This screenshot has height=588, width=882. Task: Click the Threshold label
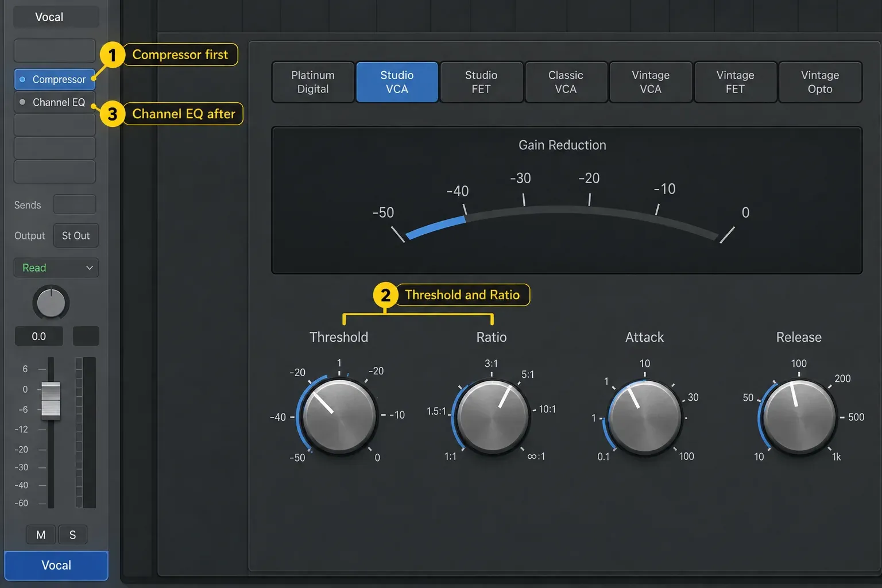point(339,337)
